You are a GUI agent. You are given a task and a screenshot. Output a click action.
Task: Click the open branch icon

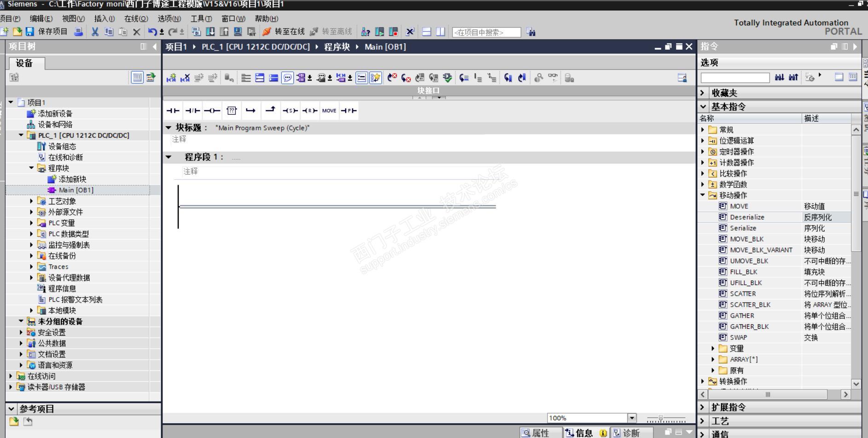point(250,111)
